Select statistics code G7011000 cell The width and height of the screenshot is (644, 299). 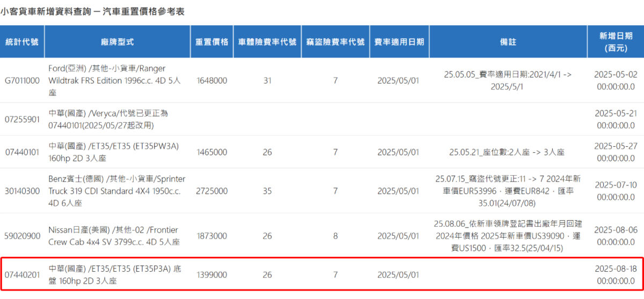(22, 80)
